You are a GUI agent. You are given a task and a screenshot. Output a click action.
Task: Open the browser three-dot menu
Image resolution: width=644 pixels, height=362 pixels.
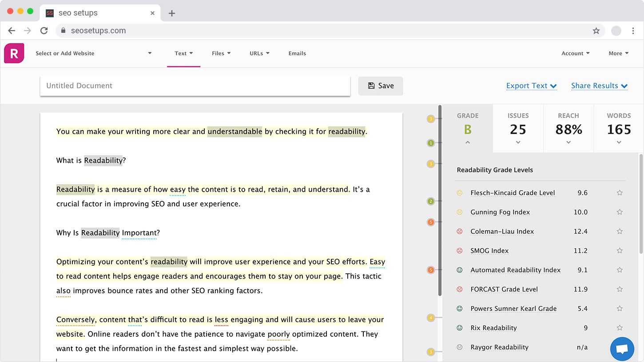tap(633, 31)
